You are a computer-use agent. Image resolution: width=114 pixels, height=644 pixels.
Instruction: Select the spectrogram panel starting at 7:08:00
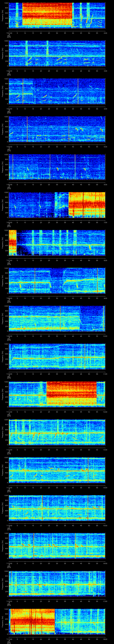tap(57, 280)
